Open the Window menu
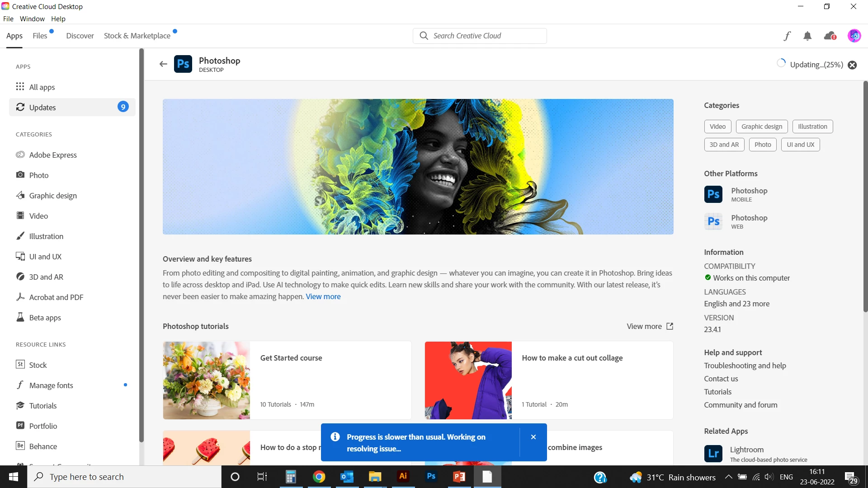Image resolution: width=868 pixels, height=488 pixels. pyautogui.click(x=32, y=19)
